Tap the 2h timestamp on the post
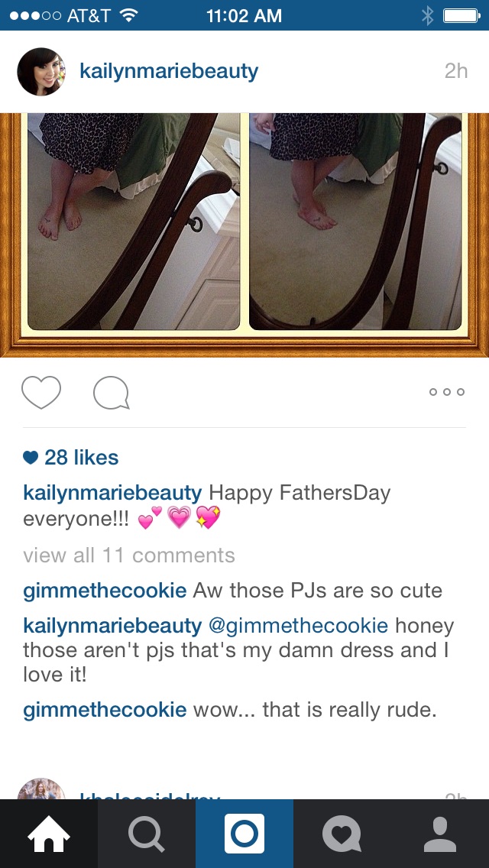Screen dimensions: 489x868 coord(456,71)
